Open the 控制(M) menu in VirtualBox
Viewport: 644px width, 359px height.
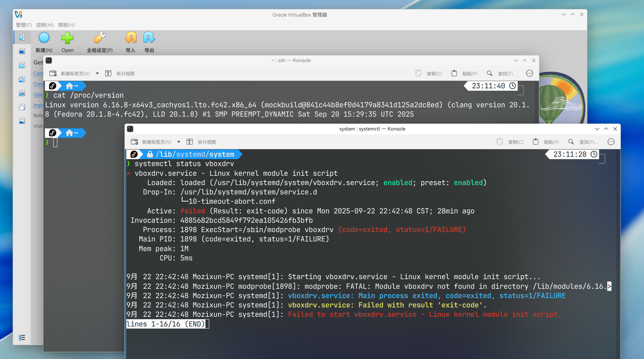[x=45, y=25]
